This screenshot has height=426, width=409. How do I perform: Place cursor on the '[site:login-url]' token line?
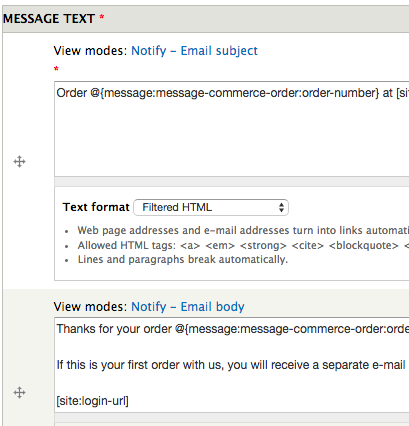pyautogui.click(x=93, y=401)
